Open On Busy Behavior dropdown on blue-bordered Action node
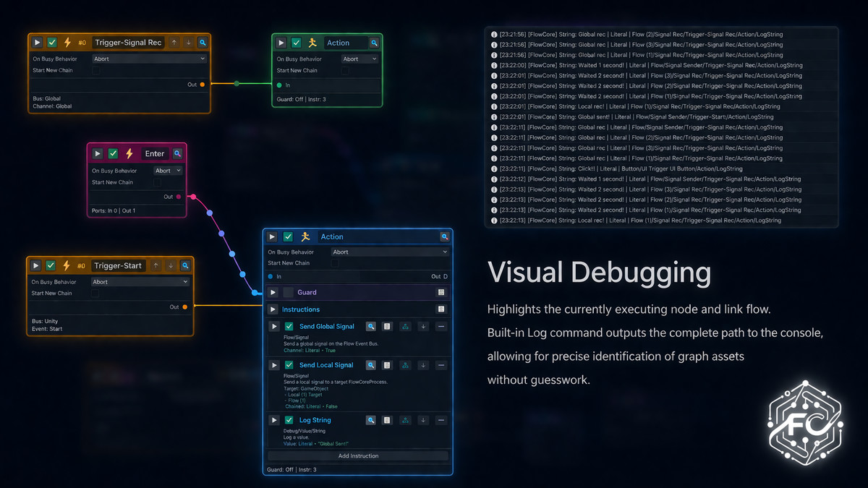Viewport: 868px width, 488px height. 390,252
